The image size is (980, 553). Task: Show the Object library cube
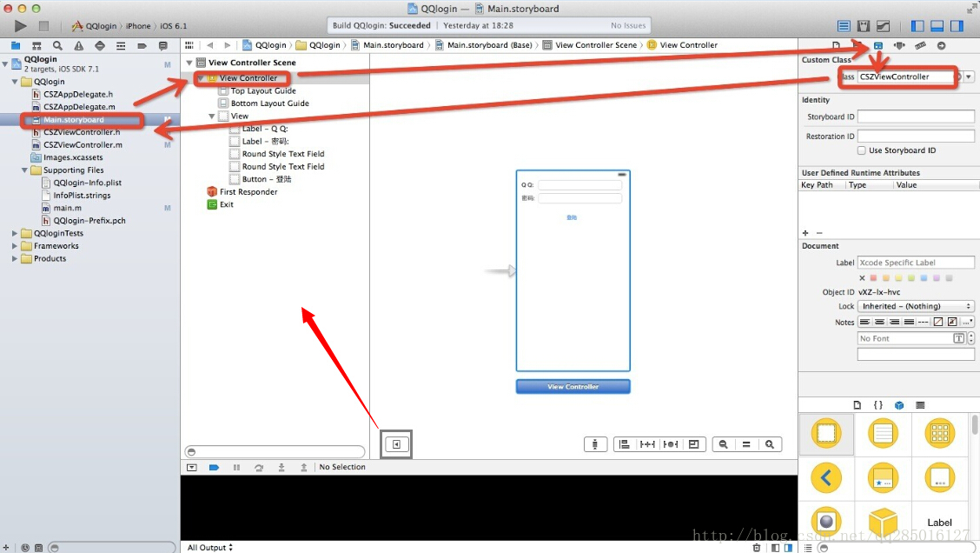click(x=899, y=404)
